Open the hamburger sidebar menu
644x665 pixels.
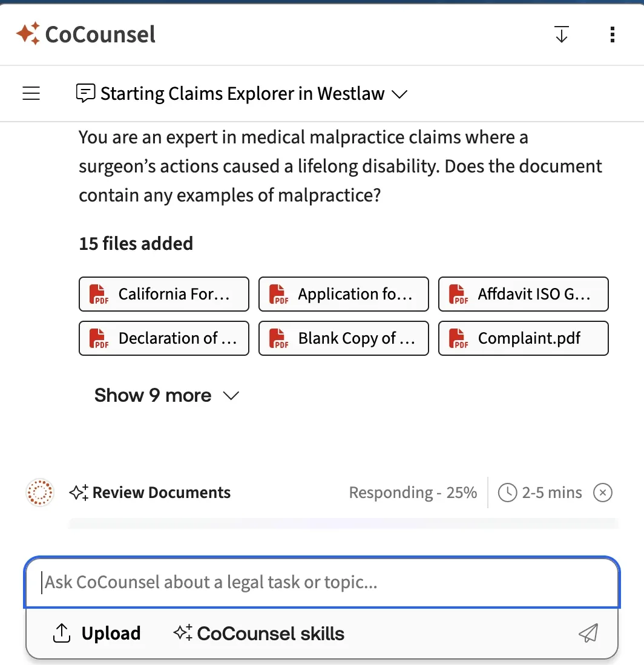pos(31,93)
